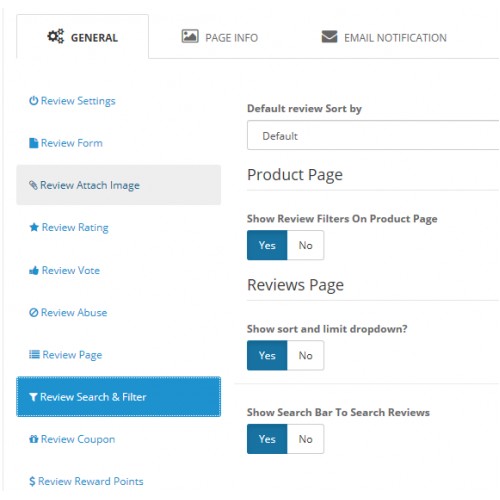Enable Yes for Show Search Bar setting
This screenshot has width=500, height=500.
coord(267,439)
